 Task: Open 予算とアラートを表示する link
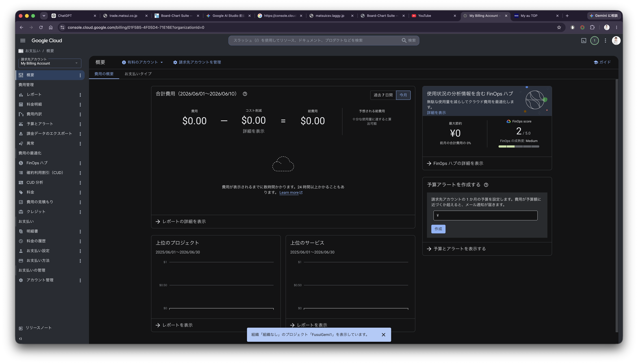click(x=456, y=249)
